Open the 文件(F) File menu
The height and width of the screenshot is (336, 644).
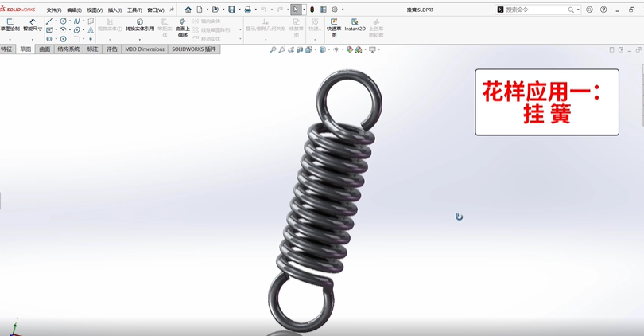[53, 10]
